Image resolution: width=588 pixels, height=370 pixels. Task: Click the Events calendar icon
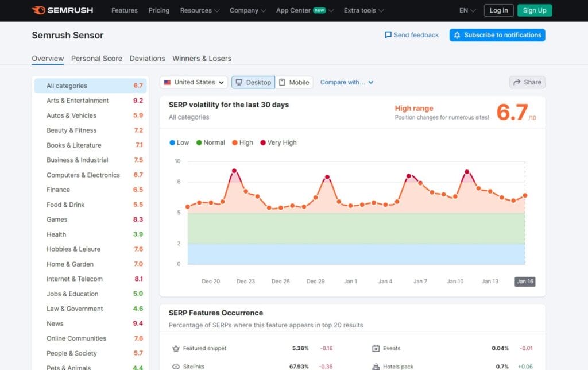[x=376, y=349]
